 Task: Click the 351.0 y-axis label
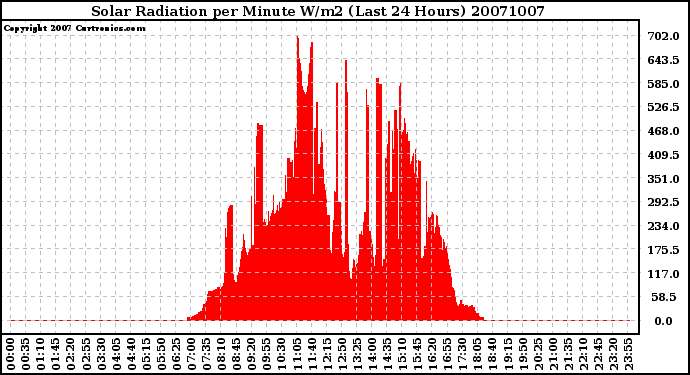[663, 179]
